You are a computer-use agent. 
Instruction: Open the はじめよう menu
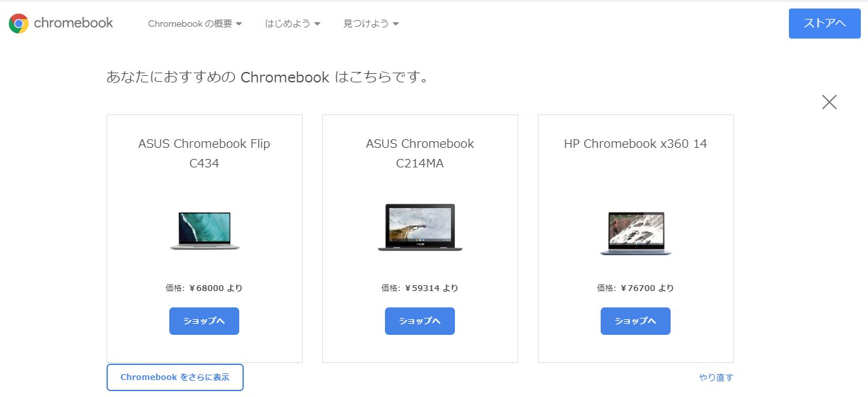click(288, 24)
